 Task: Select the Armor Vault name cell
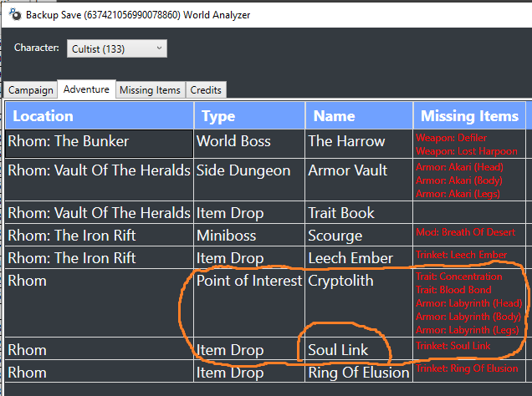[359, 180]
